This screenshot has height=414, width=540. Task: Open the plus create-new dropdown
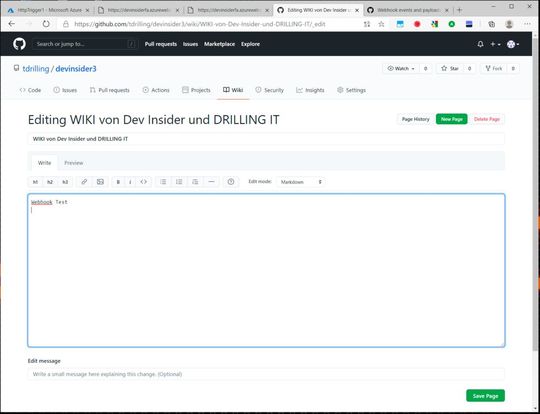coord(495,44)
